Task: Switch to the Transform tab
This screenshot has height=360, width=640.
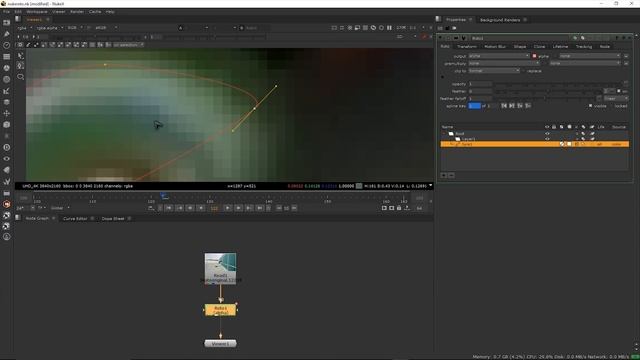Action: pyautogui.click(x=467, y=47)
